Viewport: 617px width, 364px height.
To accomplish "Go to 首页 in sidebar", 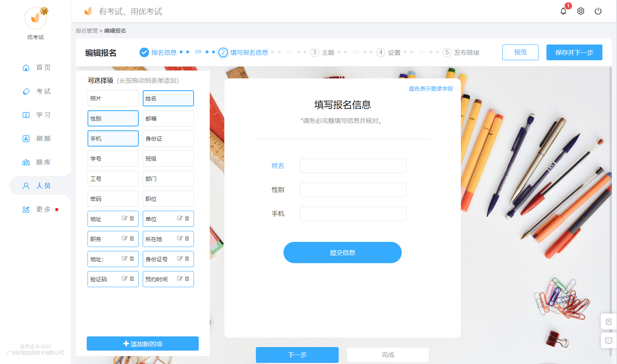I will pos(36,67).
